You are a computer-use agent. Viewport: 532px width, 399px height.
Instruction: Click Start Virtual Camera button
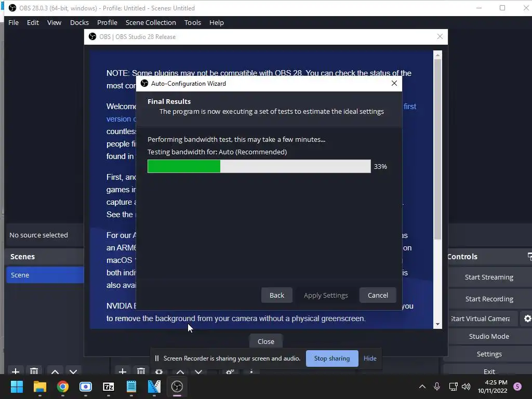click(482, 318)
